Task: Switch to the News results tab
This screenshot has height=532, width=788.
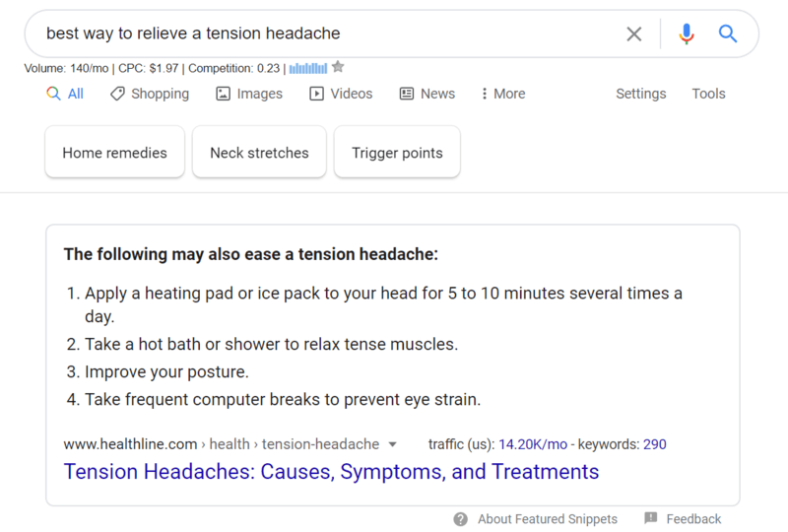Action: click(x=427, y=94)
